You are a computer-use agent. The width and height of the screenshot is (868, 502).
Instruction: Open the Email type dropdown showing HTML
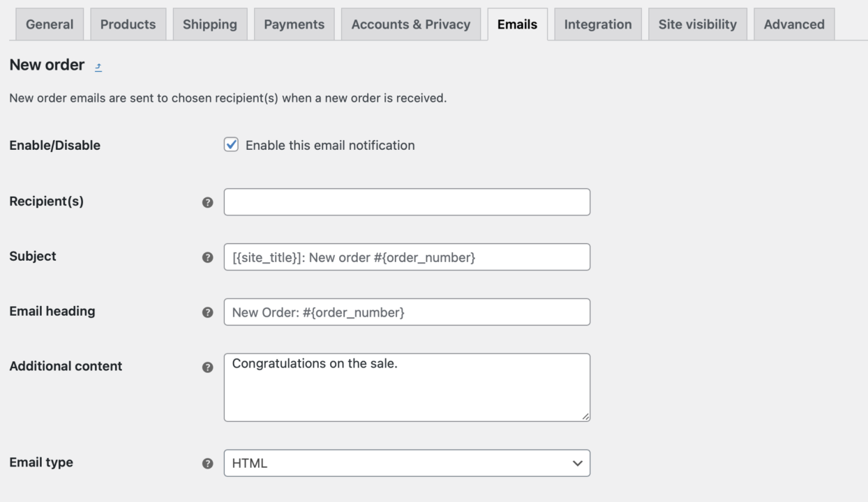click(407, 463)
